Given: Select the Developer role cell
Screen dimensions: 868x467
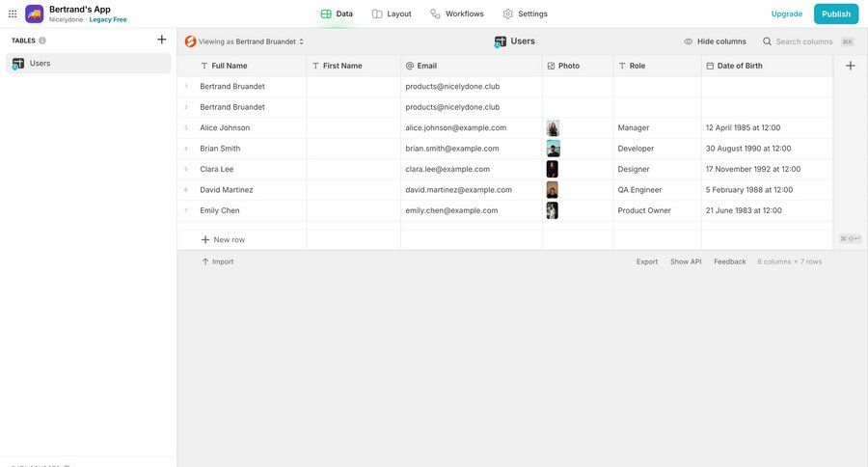Looking at the screenshot, I should [657, 149].
